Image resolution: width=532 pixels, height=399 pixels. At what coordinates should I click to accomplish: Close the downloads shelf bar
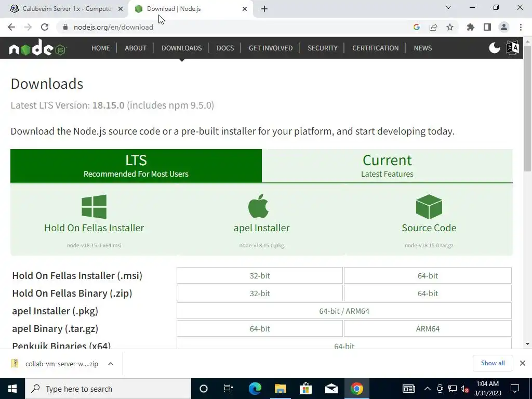(523, 363)
